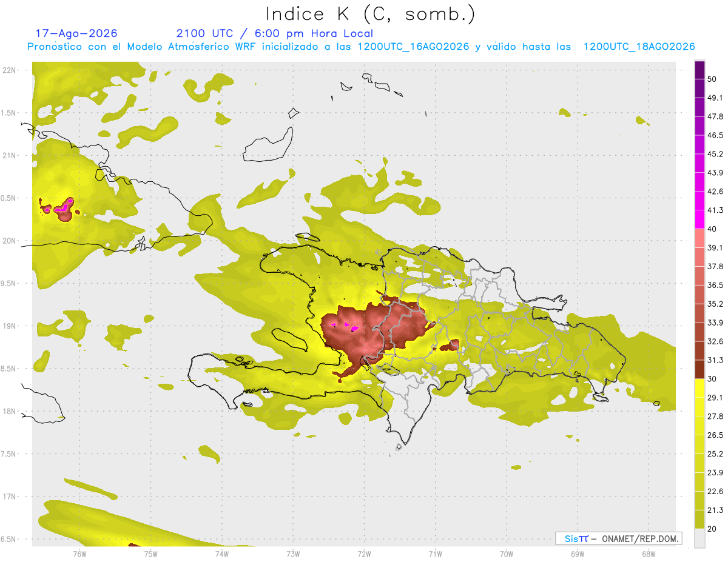
Task: Pick the gray legend band below 20
Action: [699, 538]
